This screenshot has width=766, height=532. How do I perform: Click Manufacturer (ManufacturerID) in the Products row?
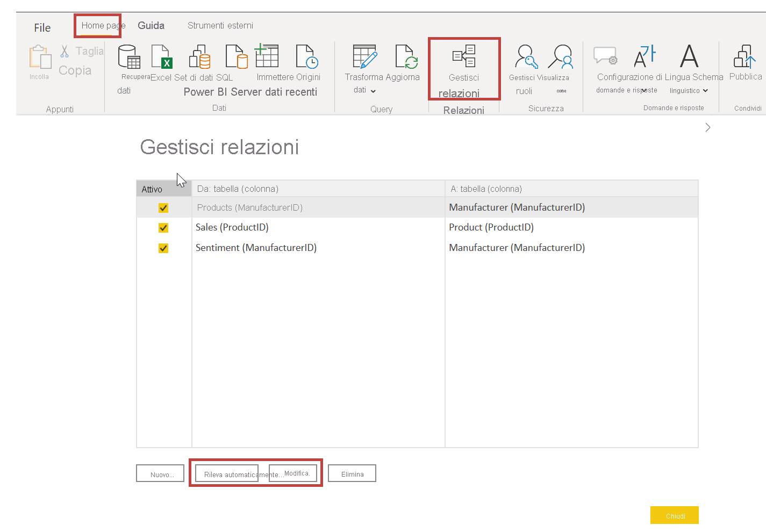point(517,207)
